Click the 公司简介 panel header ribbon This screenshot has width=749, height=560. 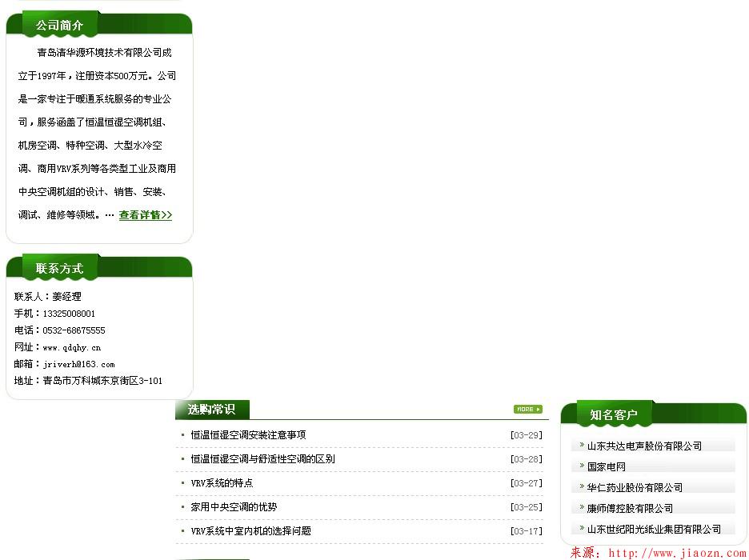click(60, 25)
